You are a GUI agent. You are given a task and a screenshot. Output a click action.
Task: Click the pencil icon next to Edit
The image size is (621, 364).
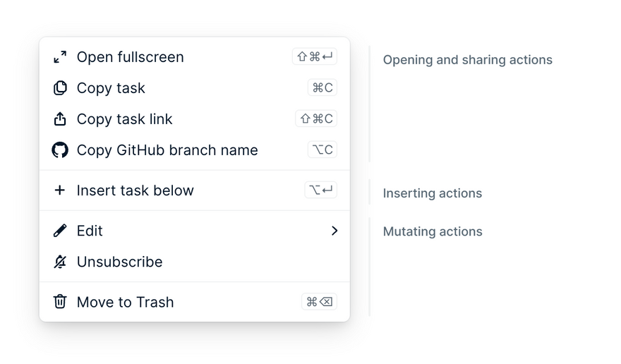(x=60, y=231)
